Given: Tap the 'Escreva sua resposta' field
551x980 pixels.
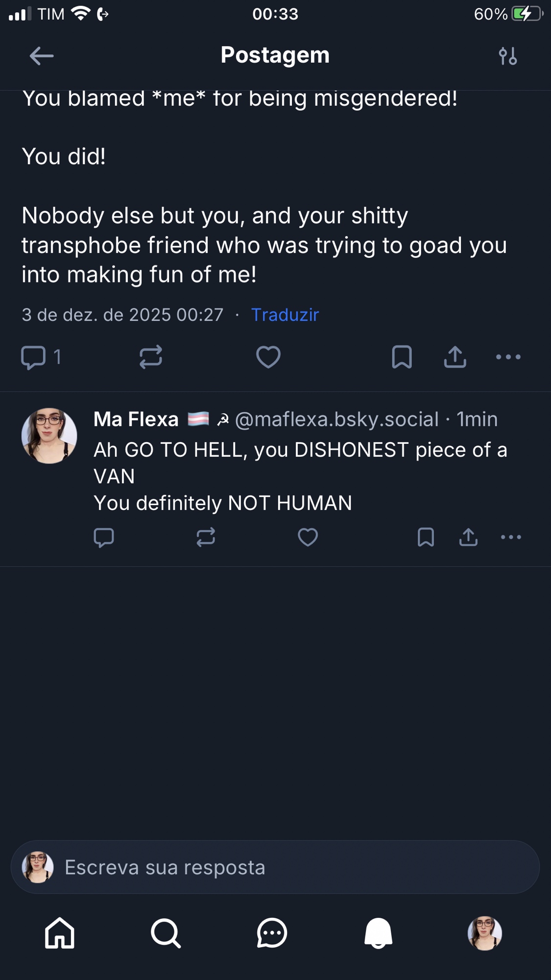Looking at the screenshot, I should pyautogui.click(x=275, y=867).
